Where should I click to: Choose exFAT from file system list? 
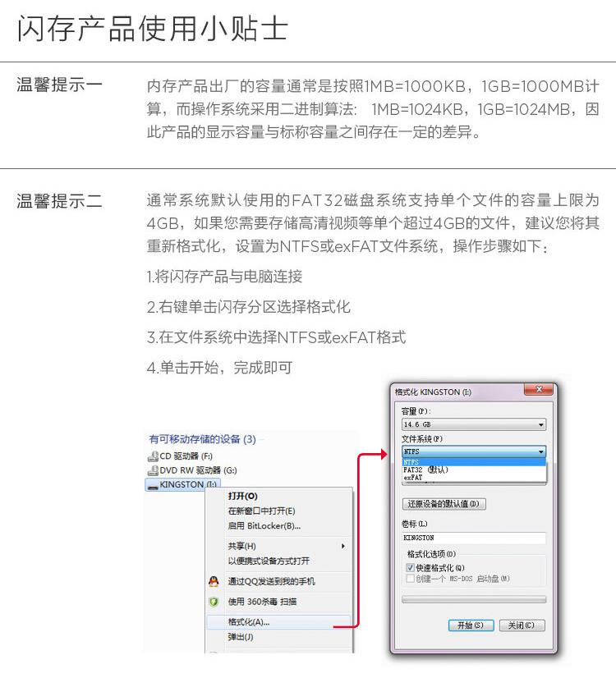(474, 478)
